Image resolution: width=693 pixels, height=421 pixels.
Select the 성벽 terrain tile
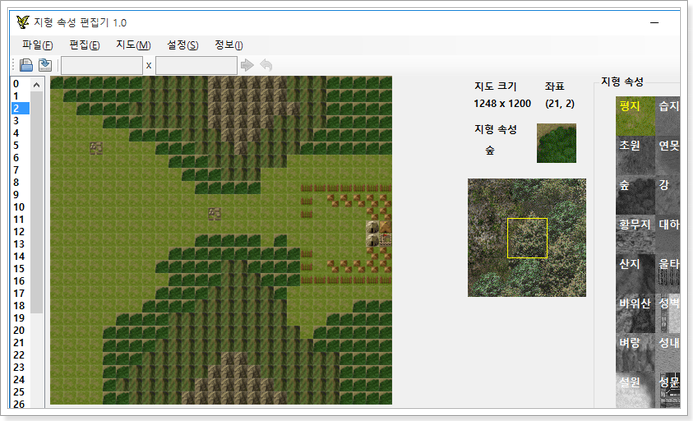coord(667,313)
